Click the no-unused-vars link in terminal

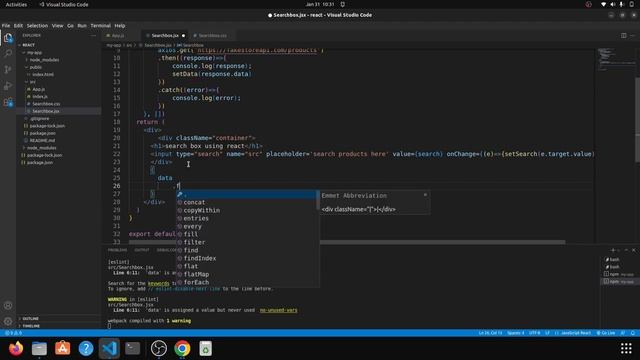point(278,310)
